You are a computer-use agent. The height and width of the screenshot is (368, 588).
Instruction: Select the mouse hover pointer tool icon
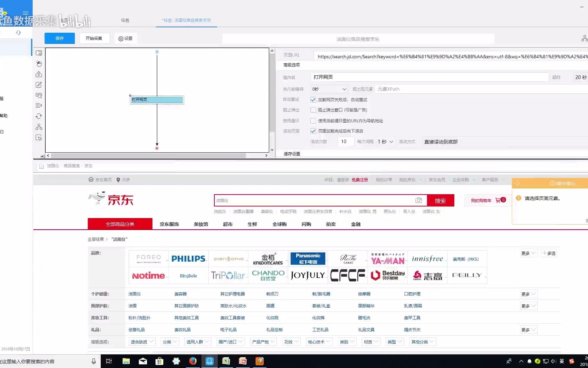click(39, 138)
